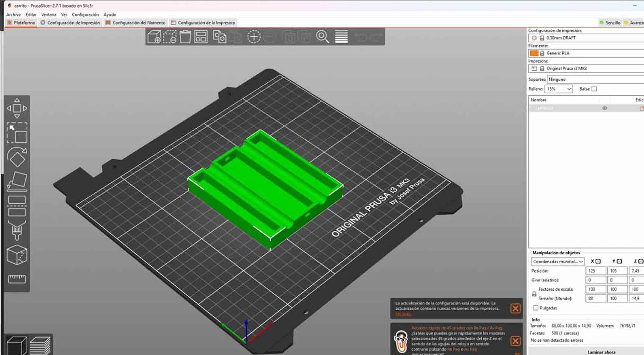Click the Posición X input field

click(x=596, y=271)
